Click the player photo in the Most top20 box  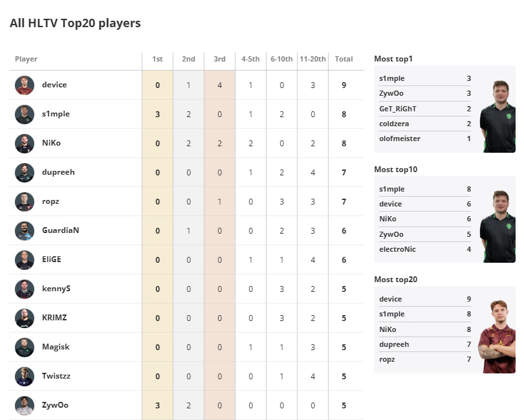click(x=496, y=337)
